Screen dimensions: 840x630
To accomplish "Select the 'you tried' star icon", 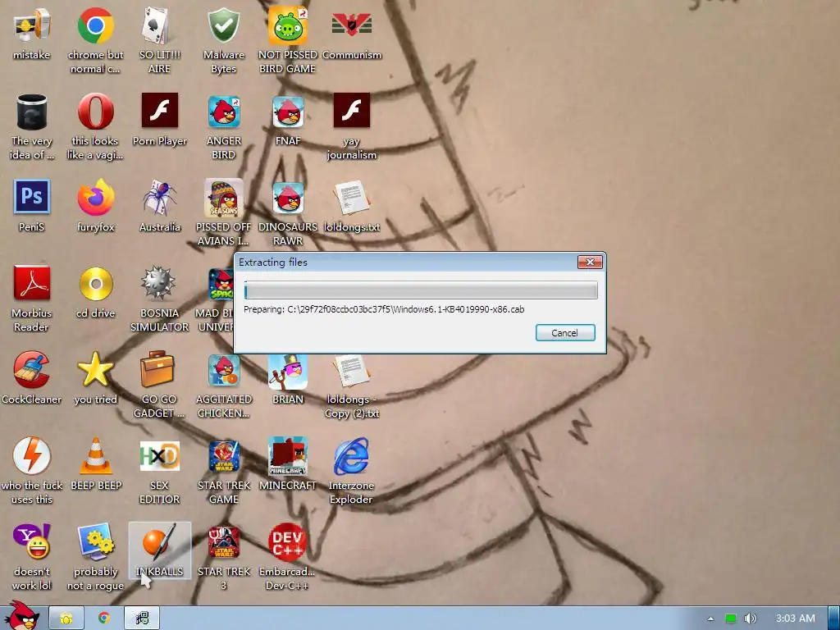I will coord(95,369).
